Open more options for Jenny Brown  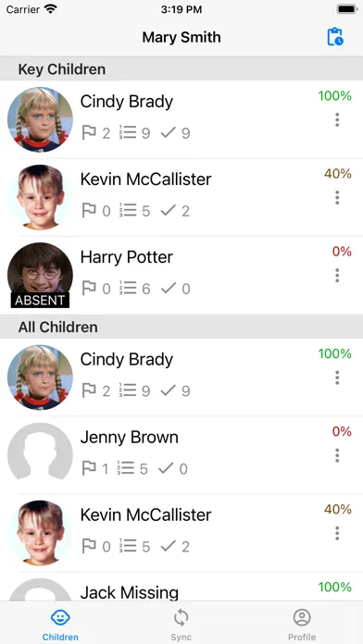coord(337,455)
